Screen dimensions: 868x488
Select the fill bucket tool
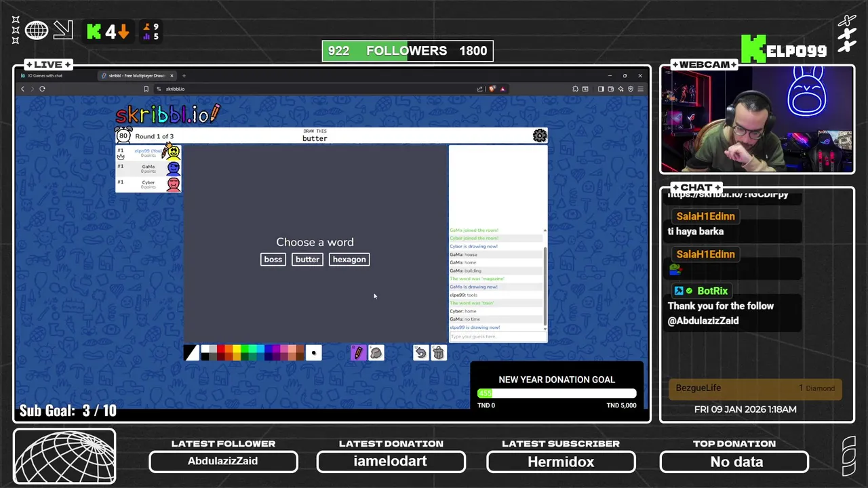(376, 352)
